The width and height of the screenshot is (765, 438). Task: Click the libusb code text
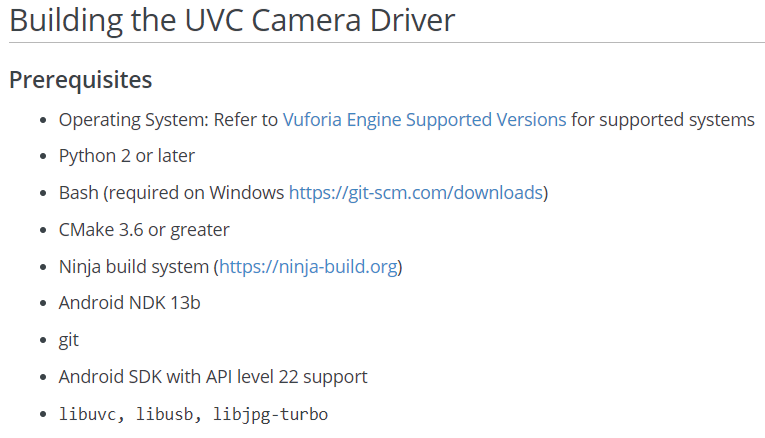(164, 414)
